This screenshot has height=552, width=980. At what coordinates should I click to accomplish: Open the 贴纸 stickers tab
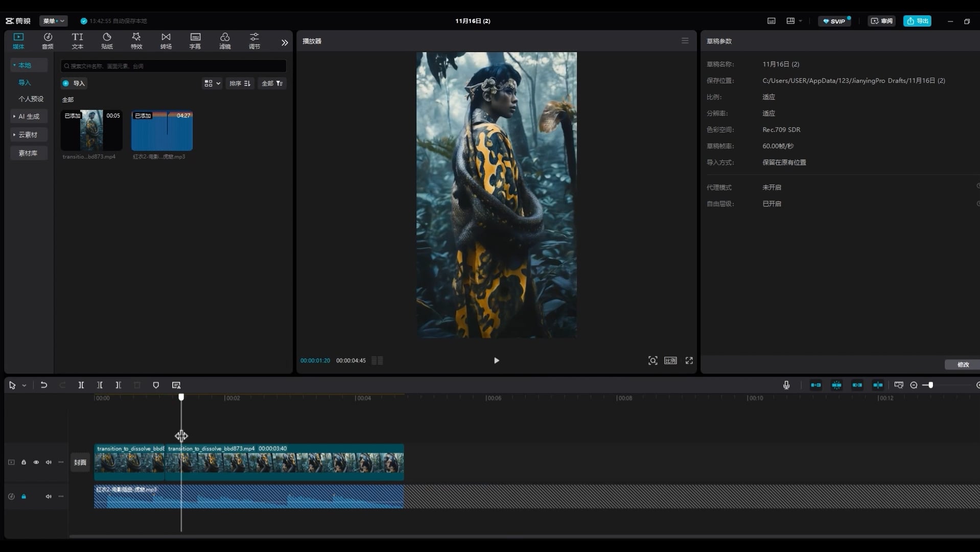(x=107, y=41)
